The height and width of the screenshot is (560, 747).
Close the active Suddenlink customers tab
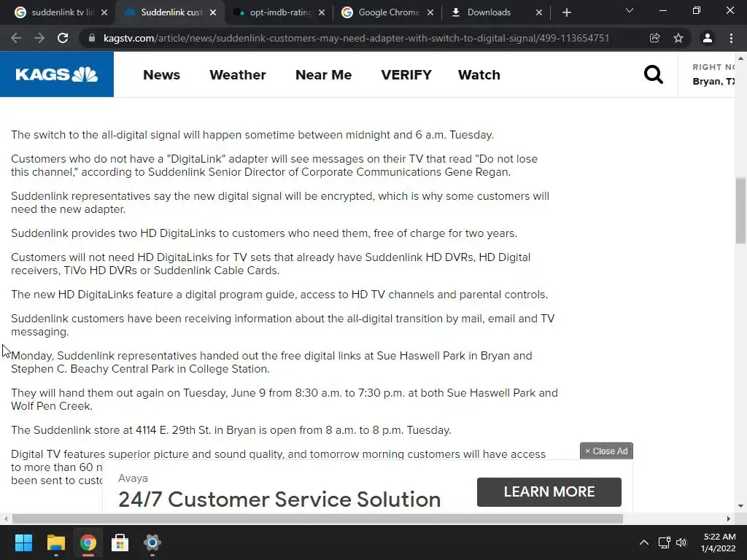coord(214,12)
